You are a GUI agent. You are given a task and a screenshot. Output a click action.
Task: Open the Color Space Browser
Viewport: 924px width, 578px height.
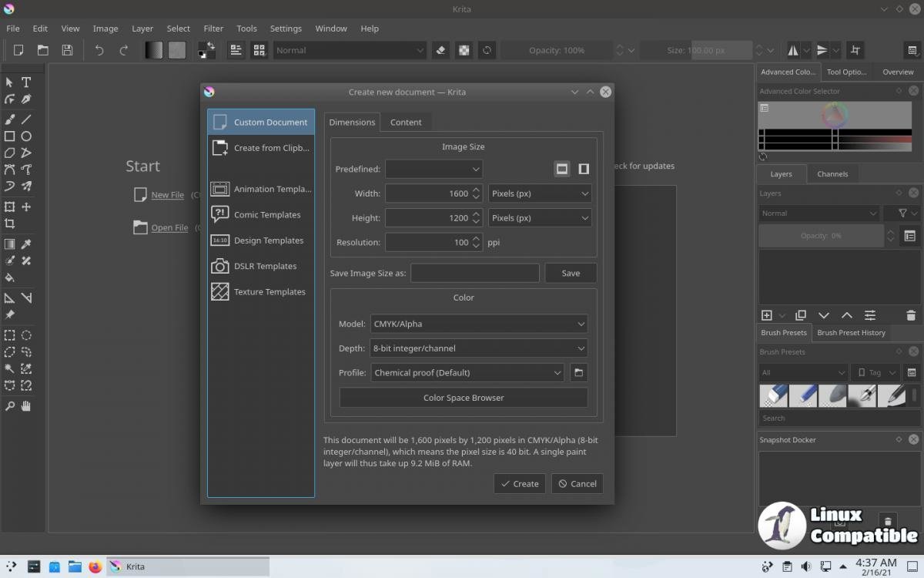(464, 398)
